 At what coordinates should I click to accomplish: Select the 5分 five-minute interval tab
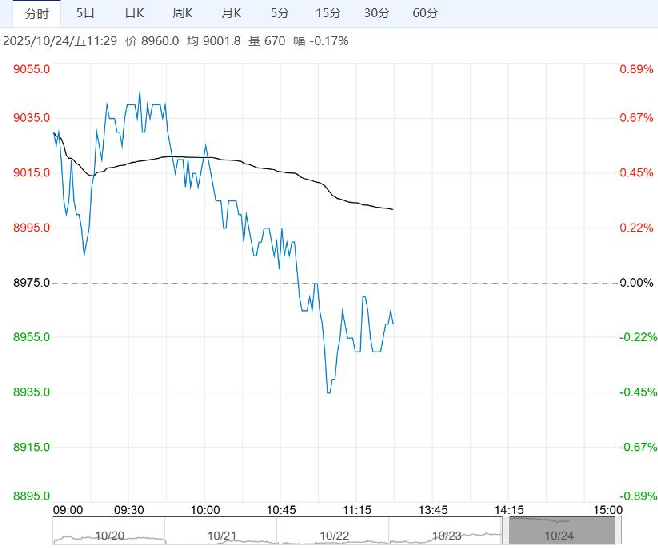pos(281,13)
